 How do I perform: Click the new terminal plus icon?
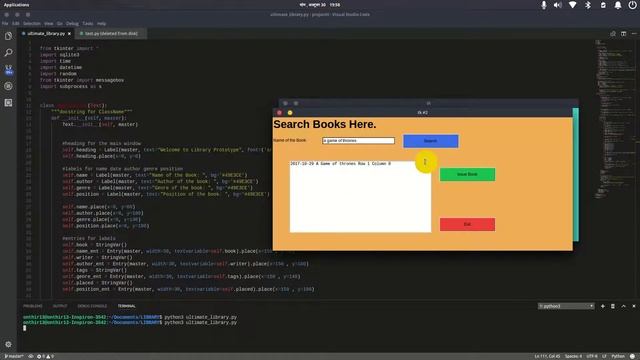pyautogui.click(x=602, y=306)
